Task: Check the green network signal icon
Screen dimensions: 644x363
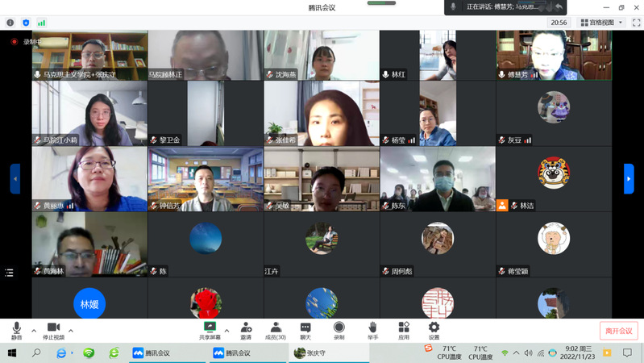Action: pos(41,23)
